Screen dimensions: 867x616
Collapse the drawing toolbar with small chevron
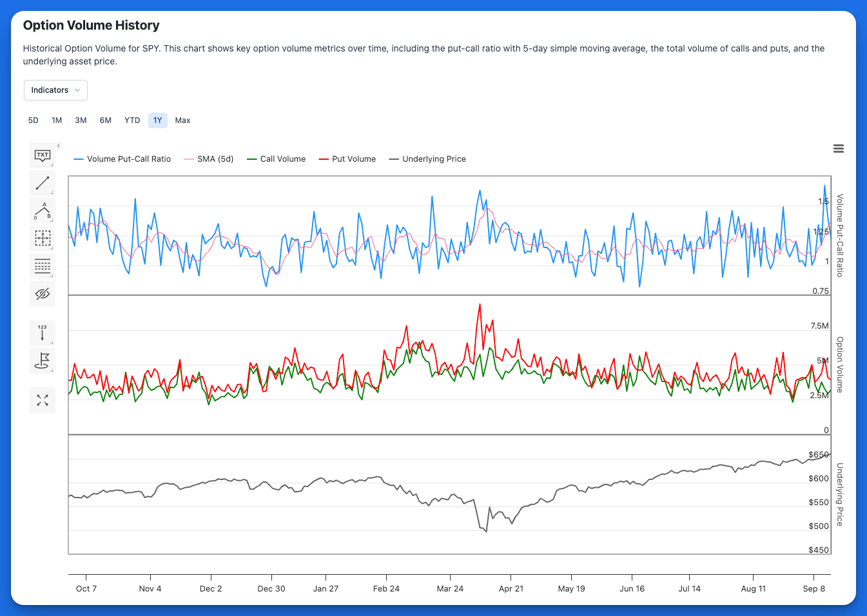point(59,146)
